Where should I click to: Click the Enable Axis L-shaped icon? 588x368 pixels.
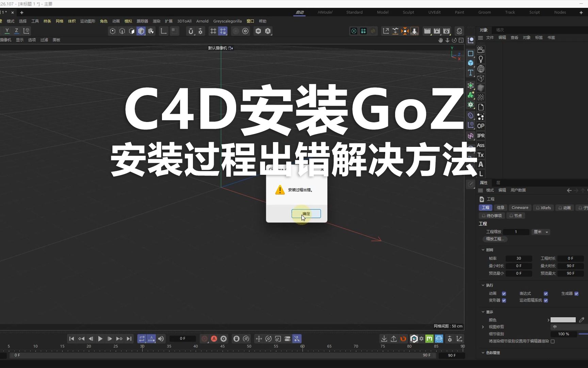(164, 31)
